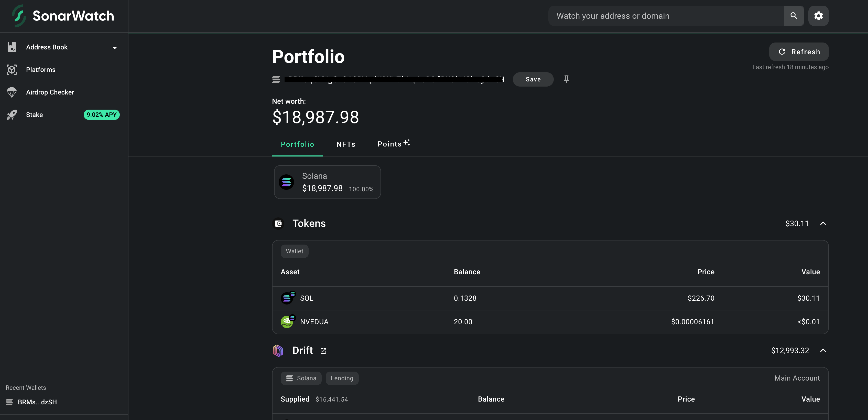Select the Solana network filter card
Screen dimensions: 868x420
(327, 182)
